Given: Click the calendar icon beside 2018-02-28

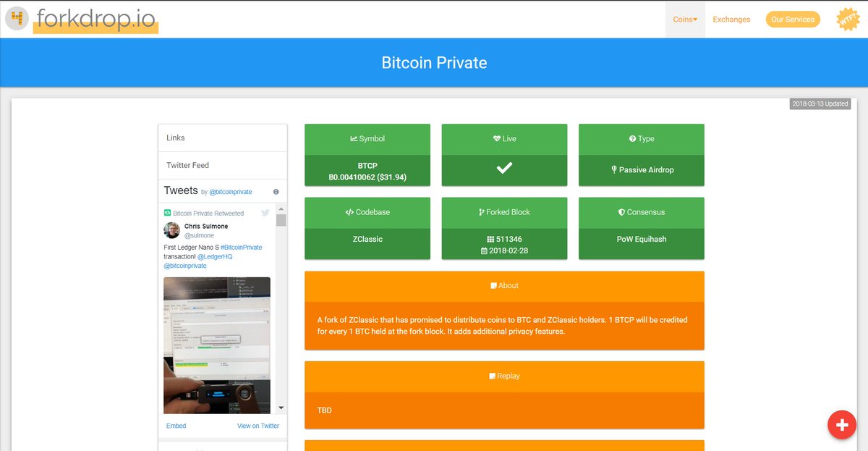Looking at the screenshot, I should (483, 250).
